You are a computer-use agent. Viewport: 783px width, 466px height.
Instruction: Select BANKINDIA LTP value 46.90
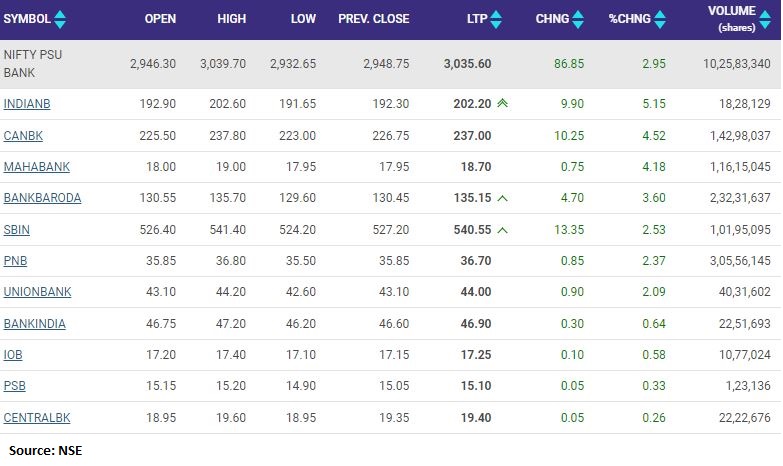(476, 324)
